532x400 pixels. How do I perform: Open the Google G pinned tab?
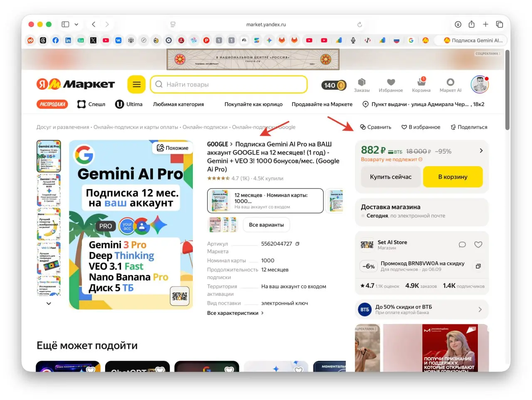[x=411, y=40]
